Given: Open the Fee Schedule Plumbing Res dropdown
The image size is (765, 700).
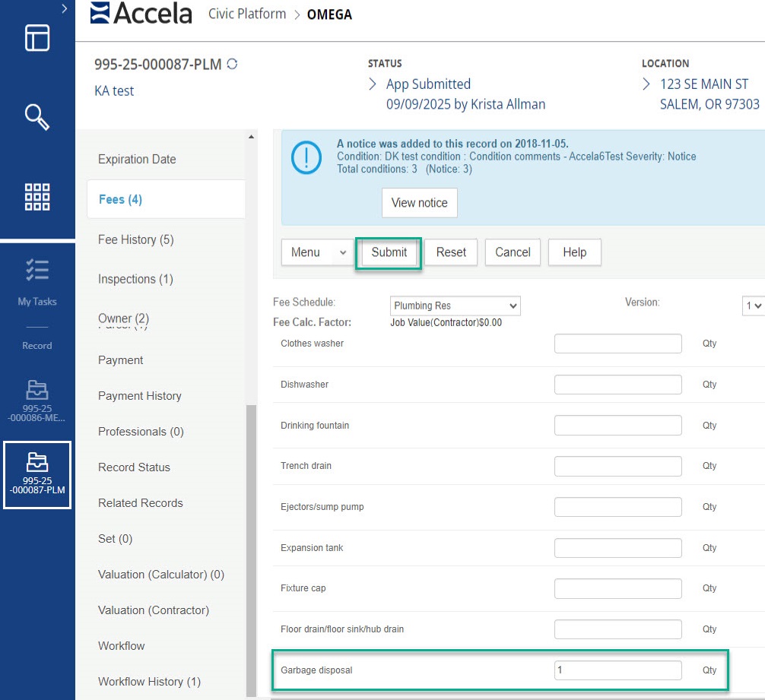Looking at the screenshot, I should (x=455, y=306).
